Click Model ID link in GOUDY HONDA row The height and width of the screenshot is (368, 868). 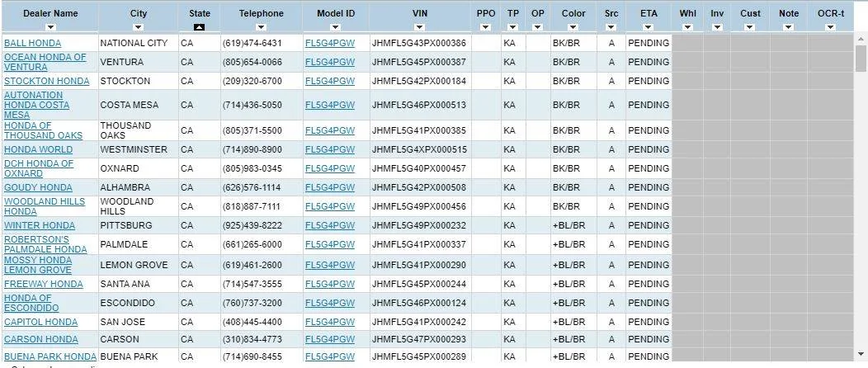point(330,187)
